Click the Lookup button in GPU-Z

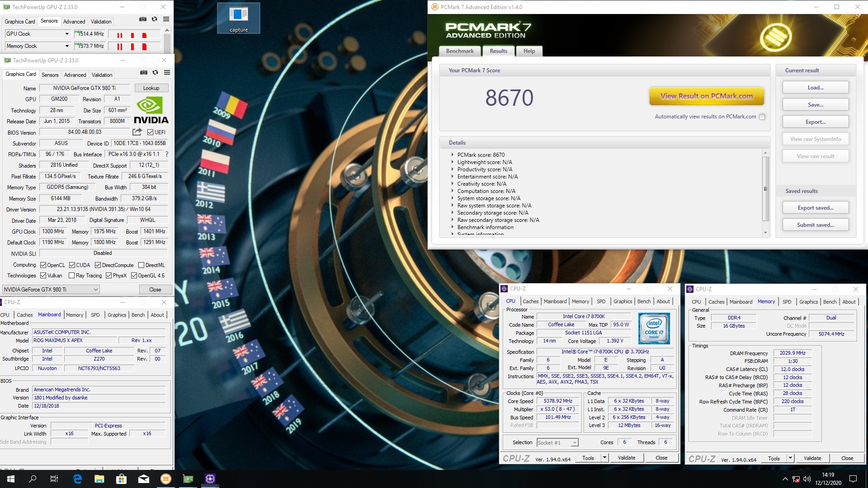[x=151, y=88]
